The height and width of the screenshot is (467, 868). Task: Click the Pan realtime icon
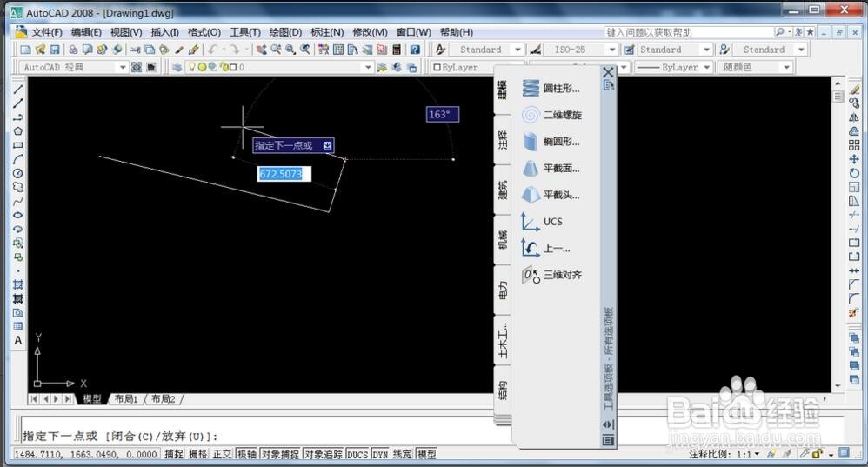261,50
